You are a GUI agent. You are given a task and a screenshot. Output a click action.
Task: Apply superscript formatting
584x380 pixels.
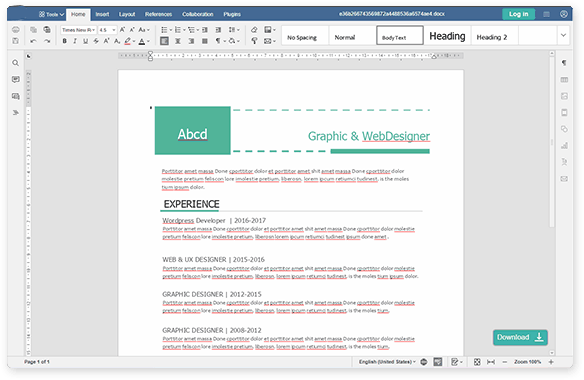click(x=107, y=41)
